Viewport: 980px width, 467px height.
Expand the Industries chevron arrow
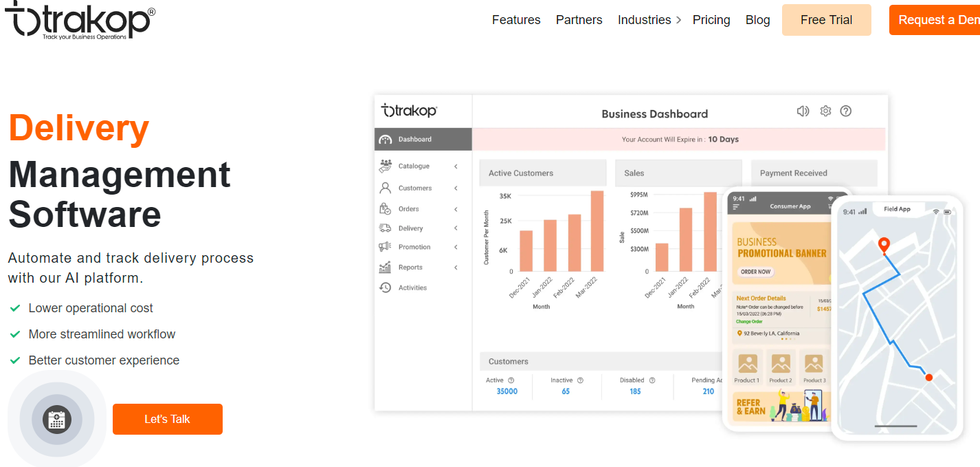pos(678,20)
